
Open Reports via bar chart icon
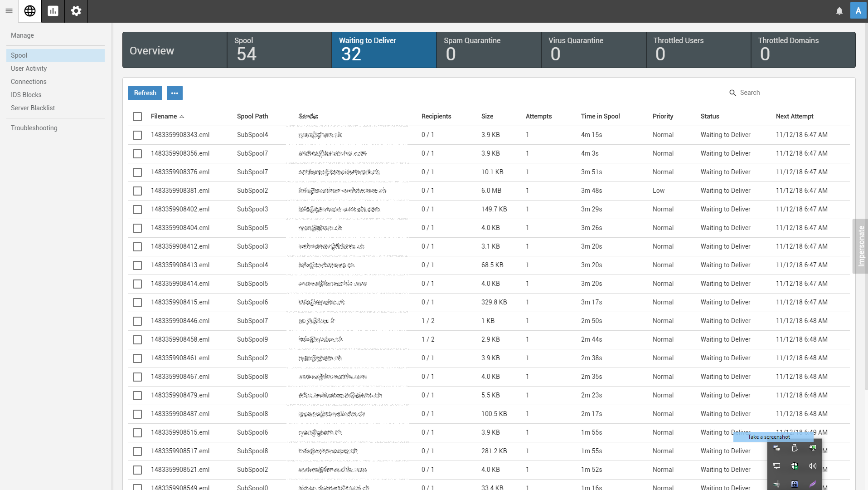53,11
